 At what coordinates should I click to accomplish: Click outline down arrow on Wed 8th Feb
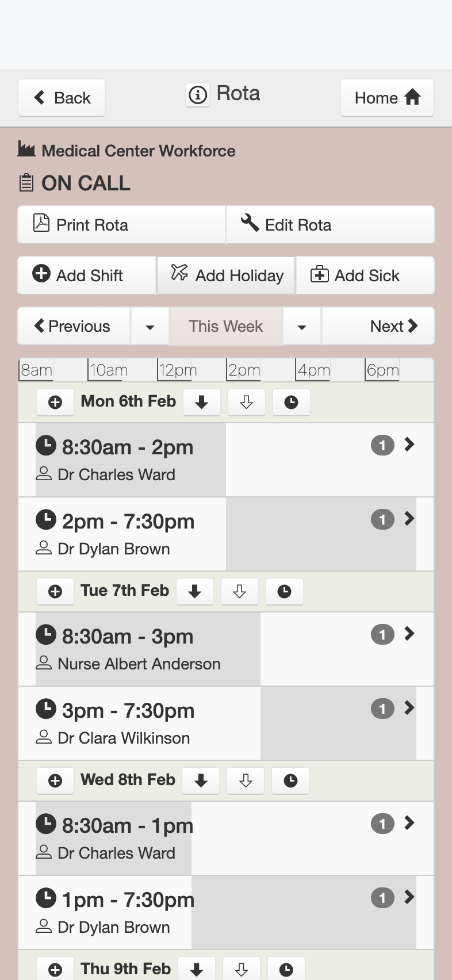coord(246,780)
